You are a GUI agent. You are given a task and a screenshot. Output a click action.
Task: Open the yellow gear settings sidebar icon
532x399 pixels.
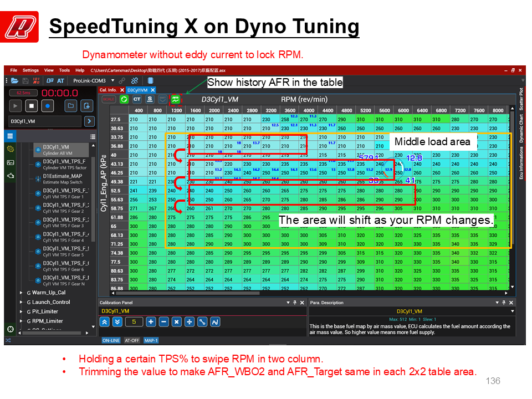tap(11, 149)
